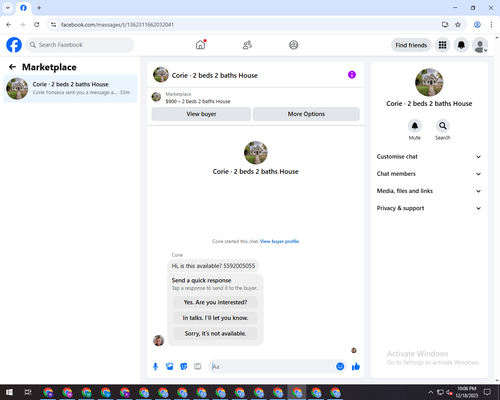Viewport: 500px width, 400px height.
Task: Open the Notifications bell in the header
Action: [x=461, y=45]
